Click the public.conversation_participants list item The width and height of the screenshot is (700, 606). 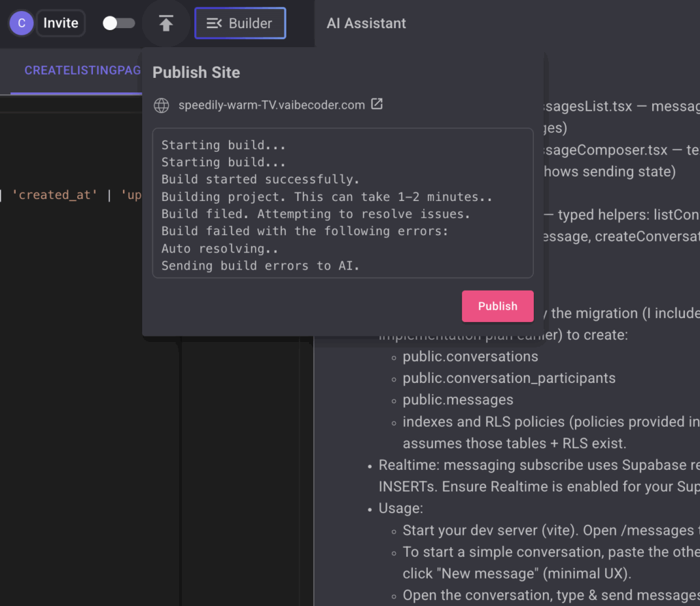click(509, 378)
